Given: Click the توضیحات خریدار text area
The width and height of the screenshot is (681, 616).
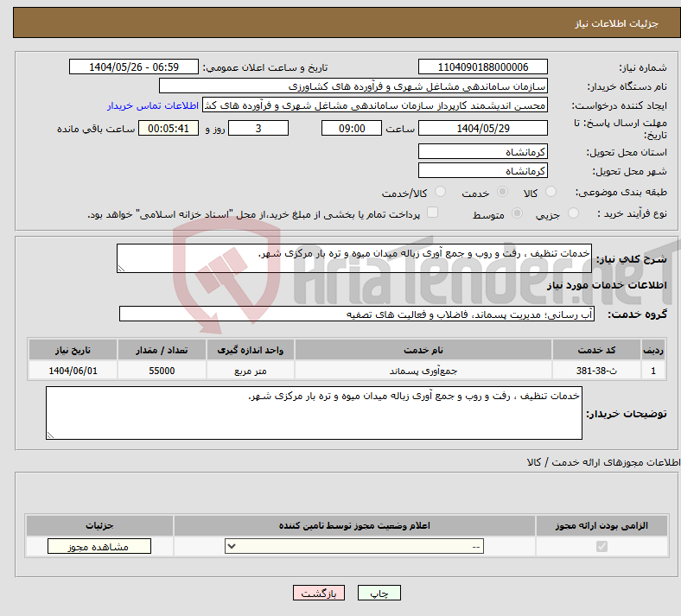Looking at the screenshot, I should click(x=314, y=413).
